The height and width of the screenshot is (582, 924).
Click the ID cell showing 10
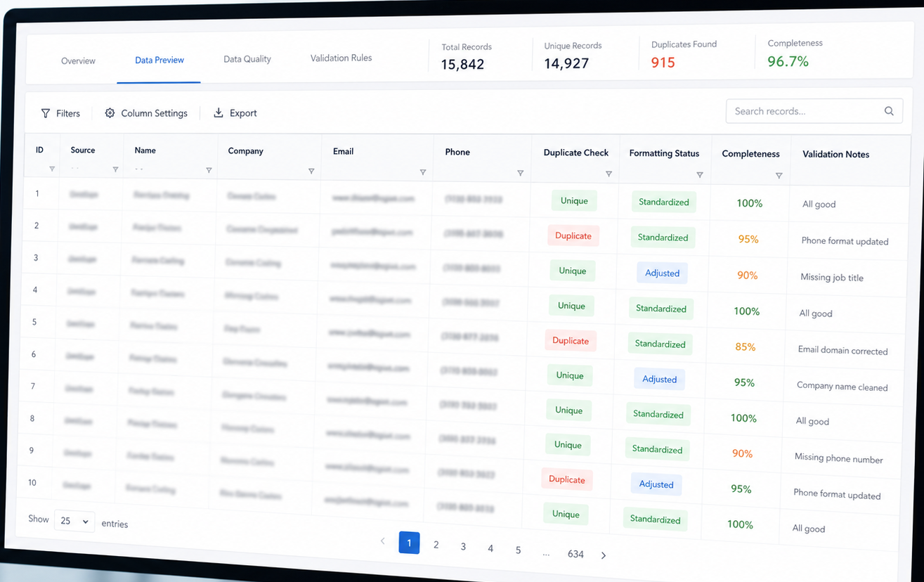coord(32,483)
